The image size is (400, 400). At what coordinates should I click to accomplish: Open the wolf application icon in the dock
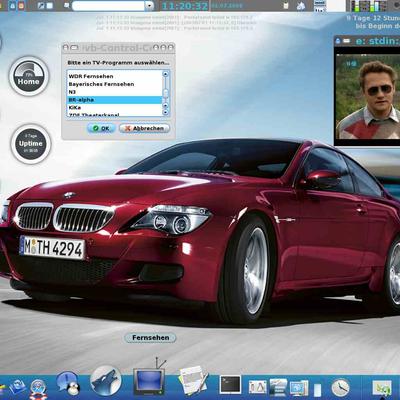[106, 380]
